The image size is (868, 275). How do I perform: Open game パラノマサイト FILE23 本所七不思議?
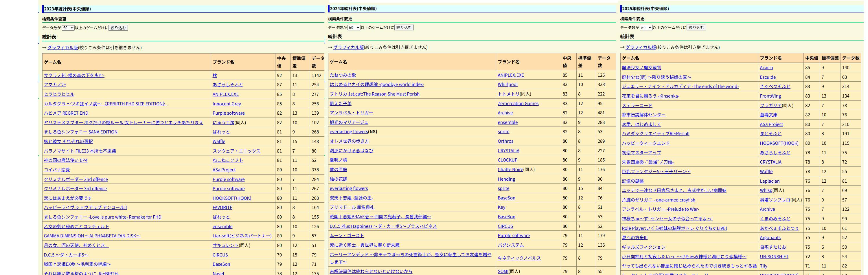80,151
